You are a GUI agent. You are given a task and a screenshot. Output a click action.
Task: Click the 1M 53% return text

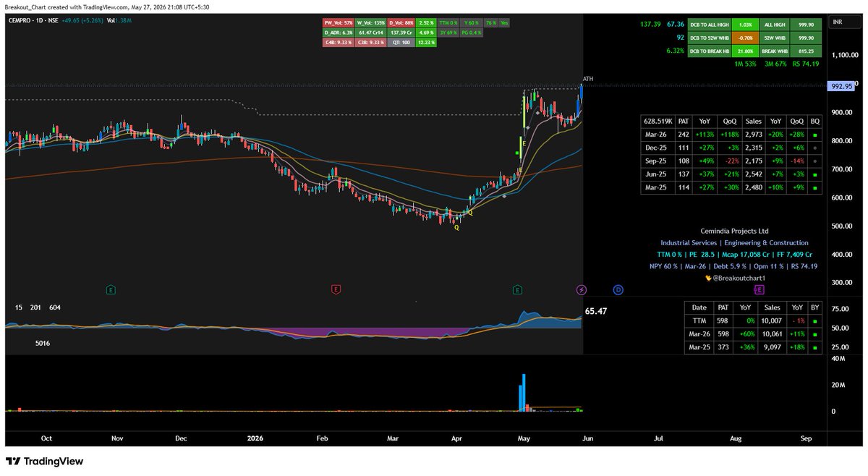[x=745, y=64]
